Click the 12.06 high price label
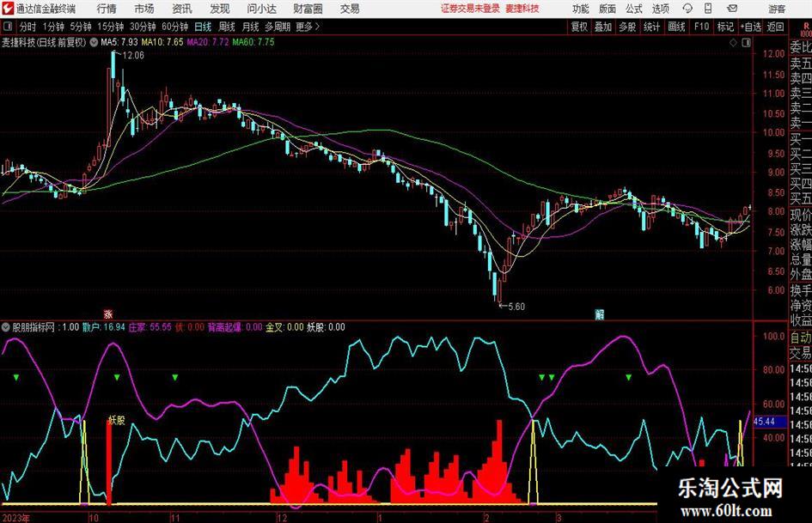812x523 pixels. pyautogui.click(x=132, y=55)
